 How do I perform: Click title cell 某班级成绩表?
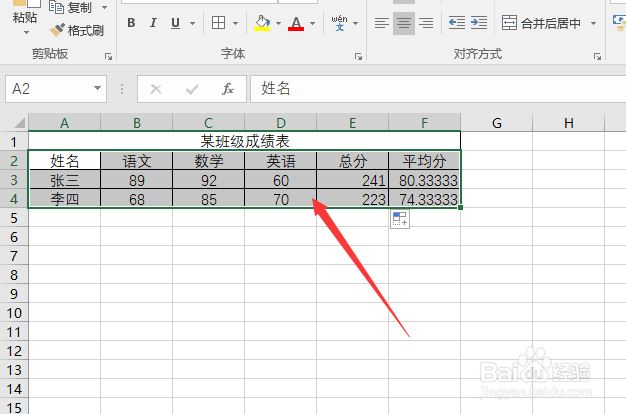244,141
